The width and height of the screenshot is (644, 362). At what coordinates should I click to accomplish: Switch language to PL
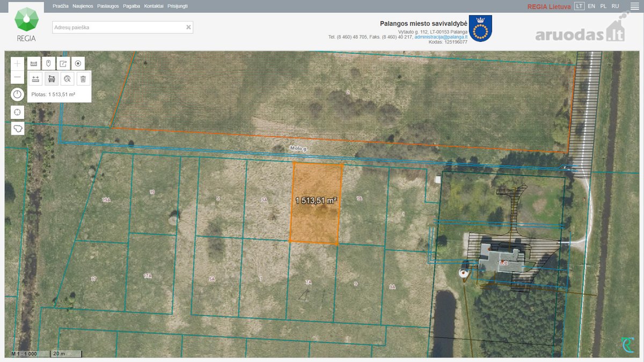(603, 6)
